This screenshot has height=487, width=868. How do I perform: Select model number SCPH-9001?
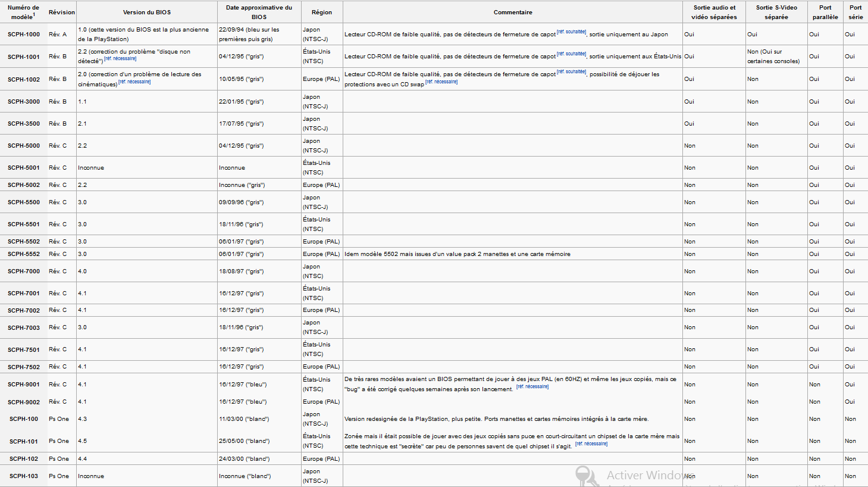pyautogui.click(x=24, y=385)
